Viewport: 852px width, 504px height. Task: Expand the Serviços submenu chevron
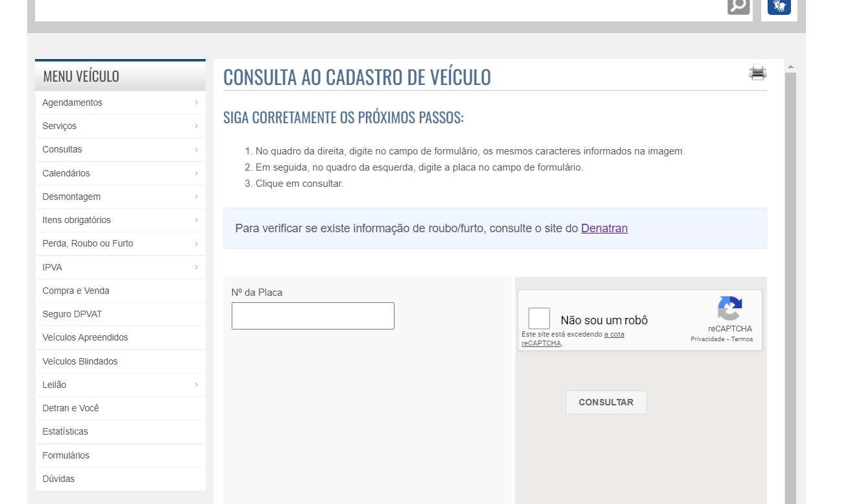click(x=196, y=126)
